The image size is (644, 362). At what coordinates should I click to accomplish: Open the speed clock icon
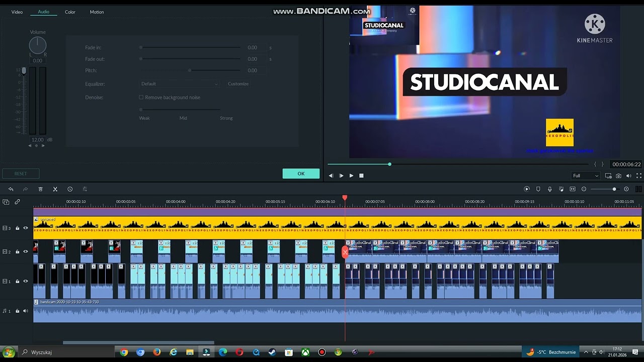(70, 189)
